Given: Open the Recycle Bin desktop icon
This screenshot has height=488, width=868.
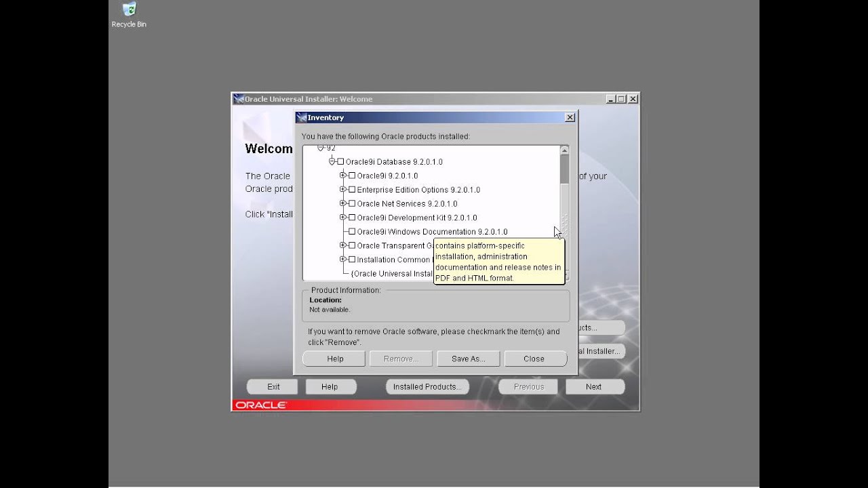Looking at the screenshot, I should pyautogui.click(x=129, y=15).
